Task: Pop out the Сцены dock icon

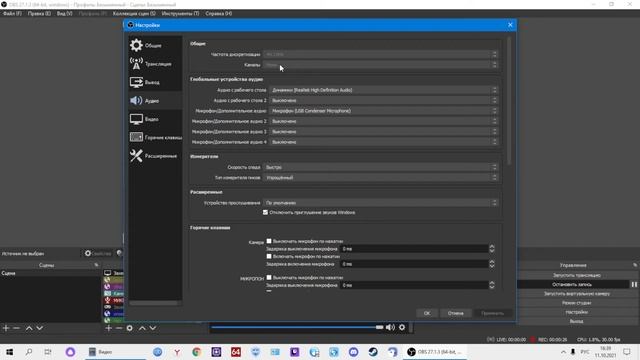Action: pyautogui.click(x=96, y=265)
